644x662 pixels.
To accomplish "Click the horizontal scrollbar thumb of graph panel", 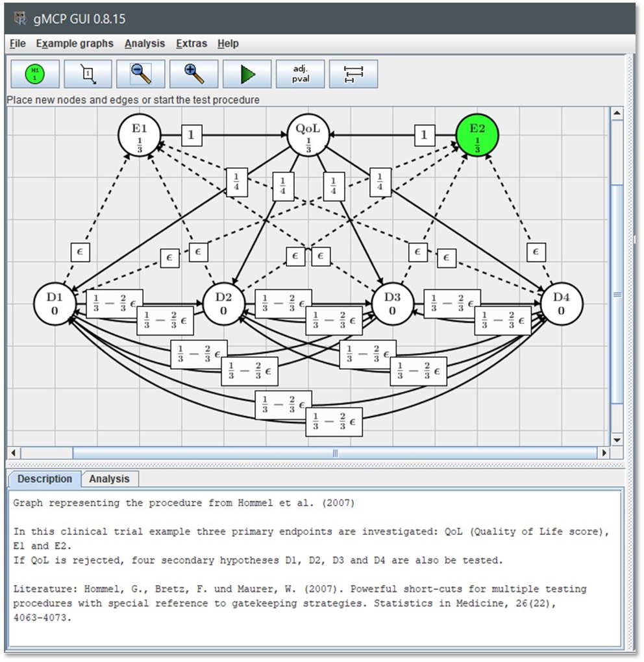I will (x=335, y=453).
